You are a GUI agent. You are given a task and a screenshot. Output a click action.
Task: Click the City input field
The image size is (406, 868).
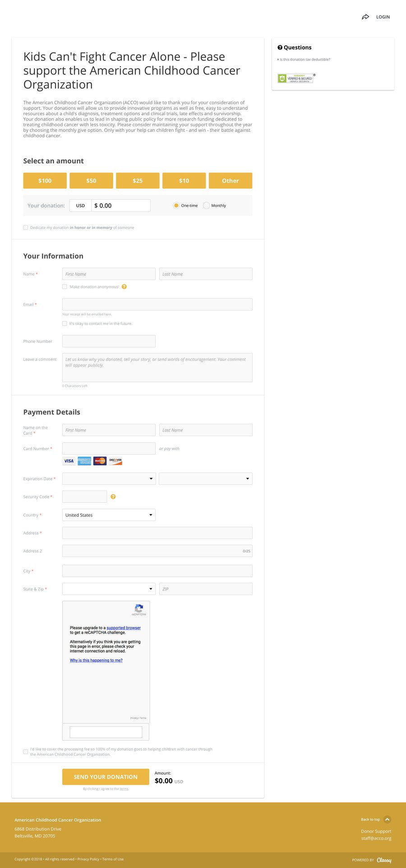coord(157,571)
